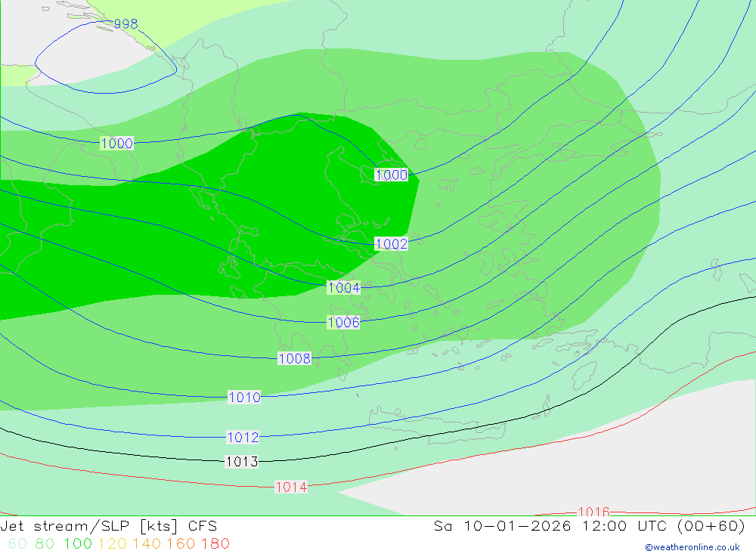Select the 1010 pressure label
Image resolution: width=756 pixels, height=554 pixels.
pyautogui.click(x=244, y=398)
